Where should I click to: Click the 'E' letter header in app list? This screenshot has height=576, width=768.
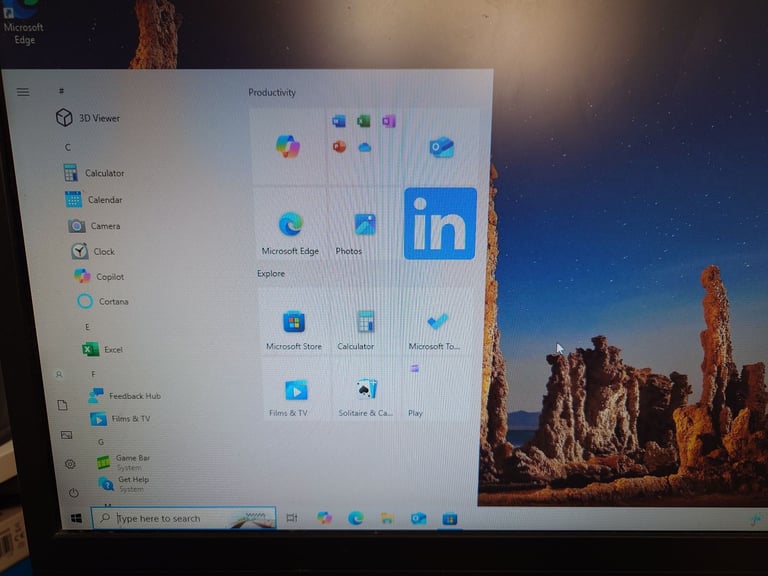[x=87, y=327]
